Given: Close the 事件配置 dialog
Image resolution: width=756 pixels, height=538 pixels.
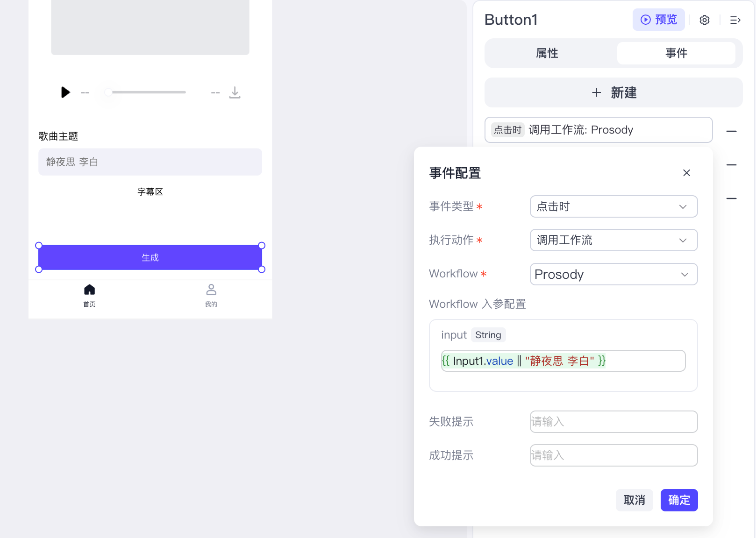Looking at the screenshot, I should (686, 173).
